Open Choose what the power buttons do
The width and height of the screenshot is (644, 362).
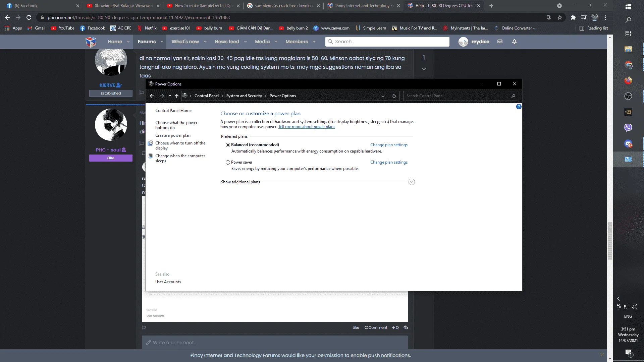176,125
